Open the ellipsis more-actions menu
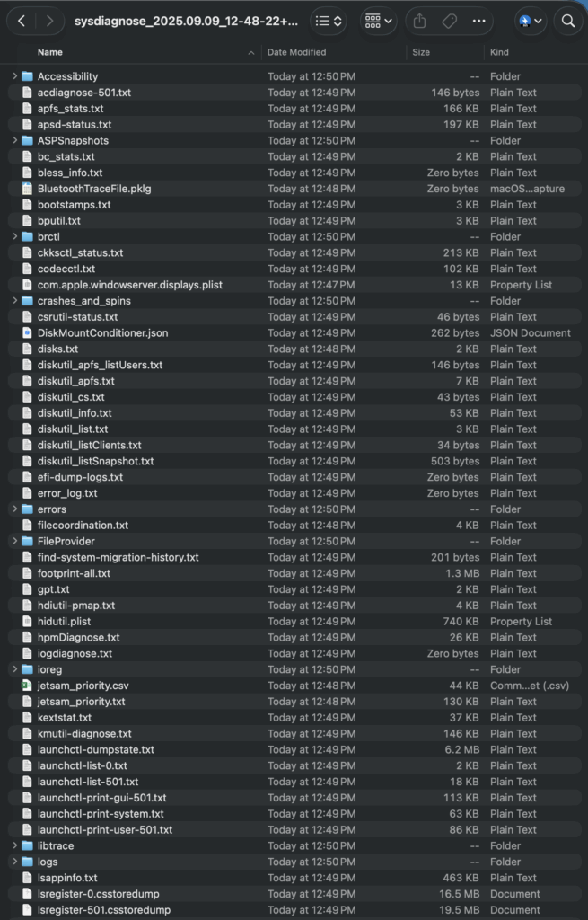Image resolution: width=588 pixels, height=920 pixels. pyautogui.click(x=479, y=22)
